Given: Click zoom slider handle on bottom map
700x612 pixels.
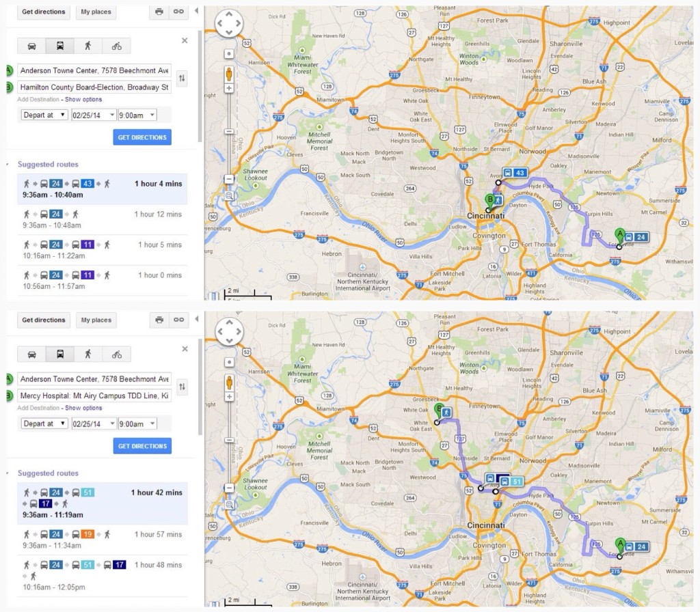Looking at the screenshot, I should click(229, 441).
